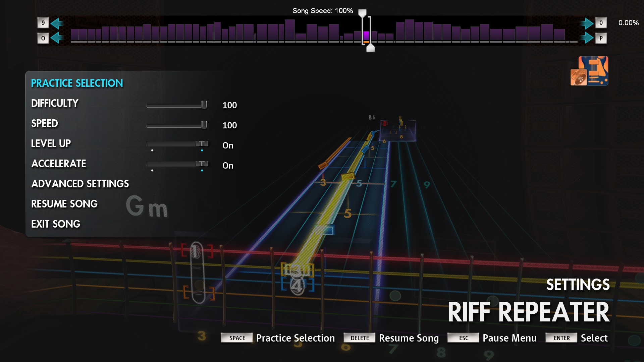Image resolution: width=644 pixels, height=362 pixels.
Task: Choose Resume Song in the menu
Action: tap(64, 204)
